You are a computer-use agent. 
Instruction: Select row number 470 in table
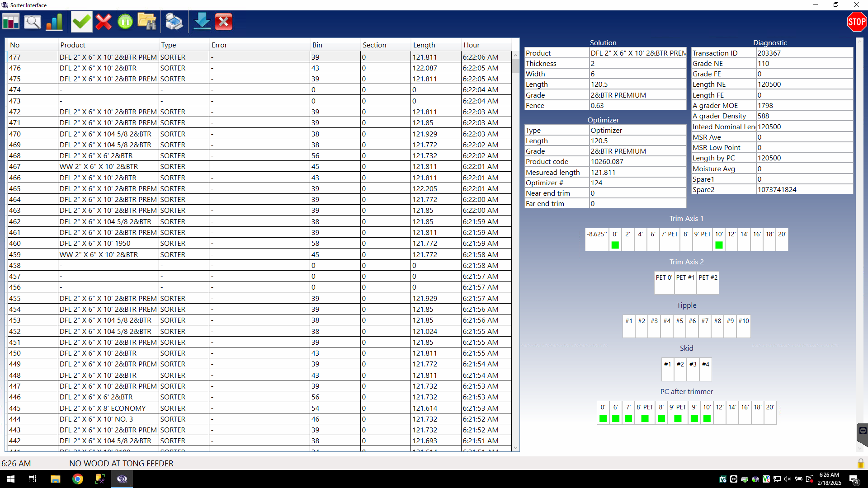coord(15,134)
